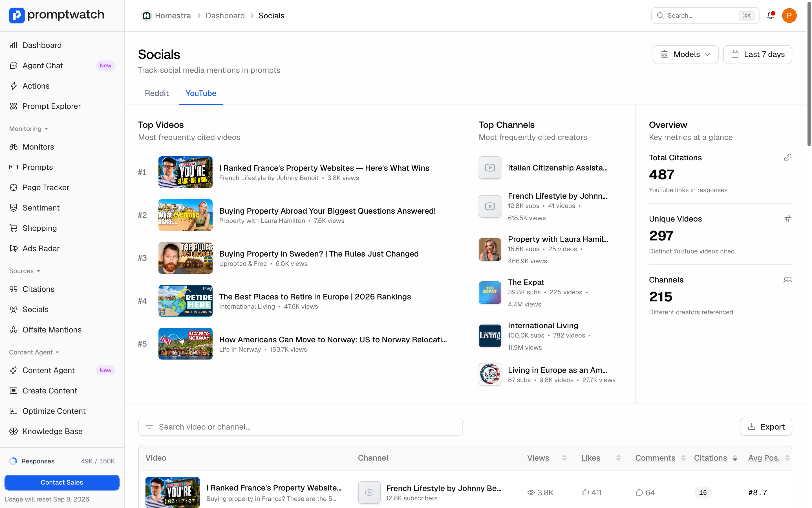812x508 pixels.
Task: Collapse the Content Agent section header
Action: 34,352
